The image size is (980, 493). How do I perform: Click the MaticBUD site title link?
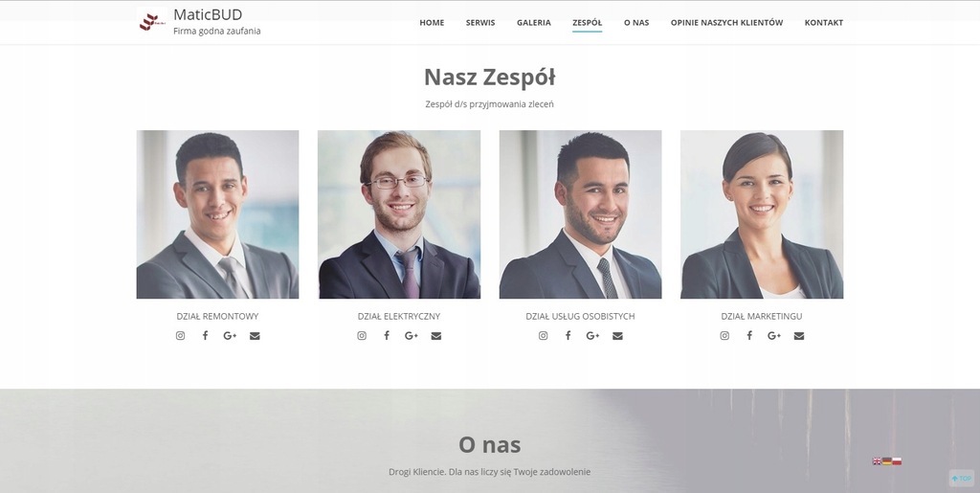pyautogui.click(x=208, y=14)
